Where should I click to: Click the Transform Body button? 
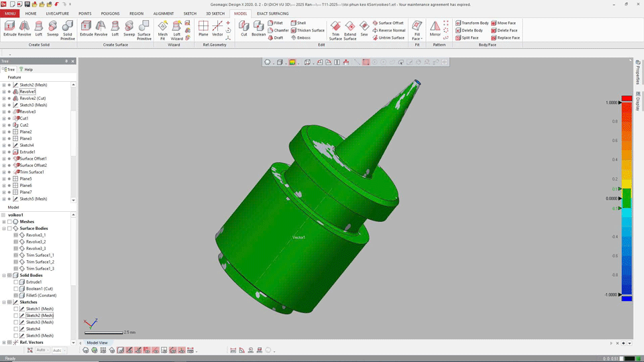click(x=472, y=23)
